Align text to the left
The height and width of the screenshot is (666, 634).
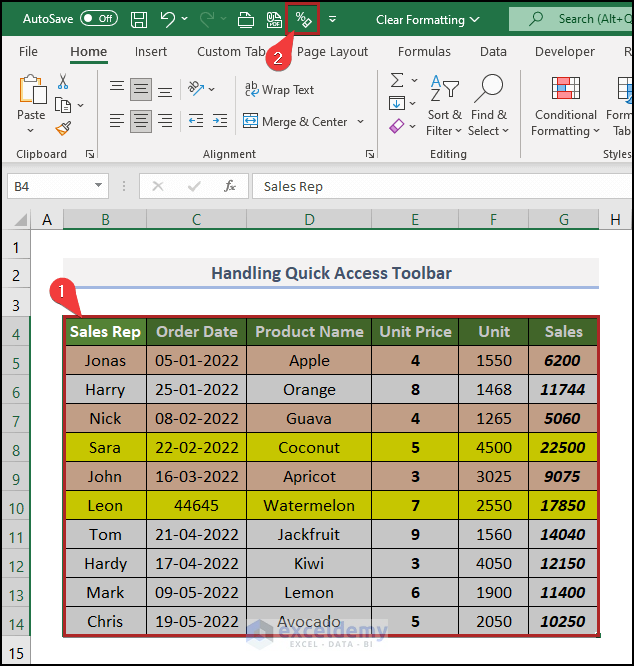coord(117,121)
